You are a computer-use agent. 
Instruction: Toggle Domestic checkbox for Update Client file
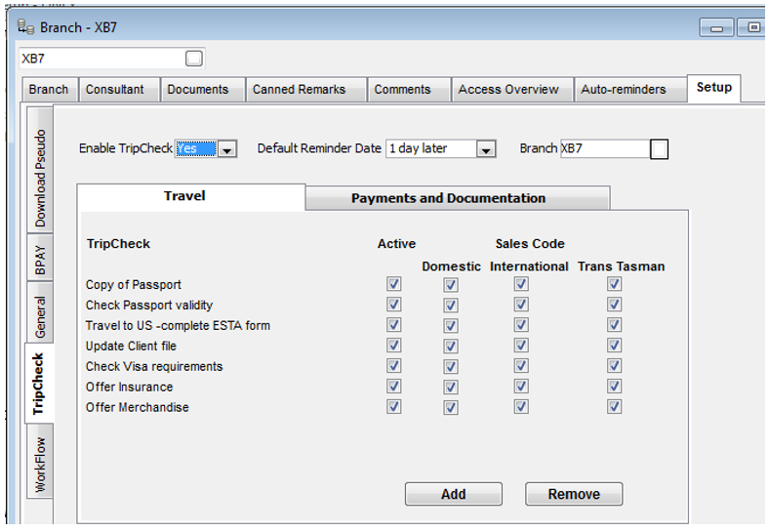(x=451, y=347)
